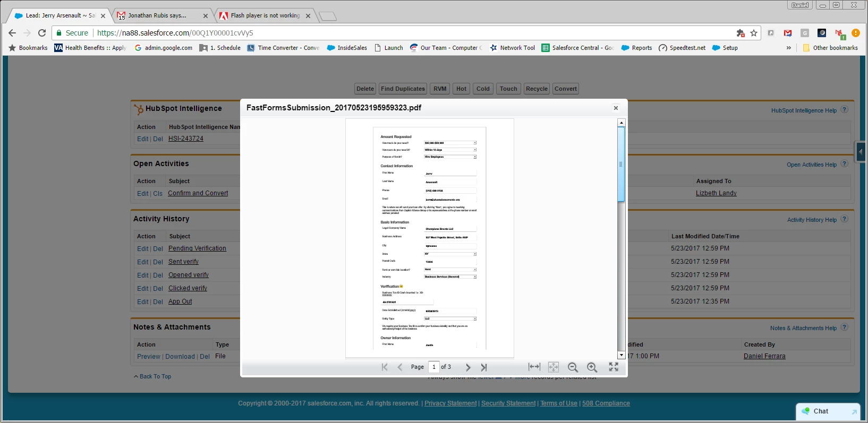The width and height of the screenshot is (868, 423).
Task: Fit PDF preview to width
Action: coord(534,367)
